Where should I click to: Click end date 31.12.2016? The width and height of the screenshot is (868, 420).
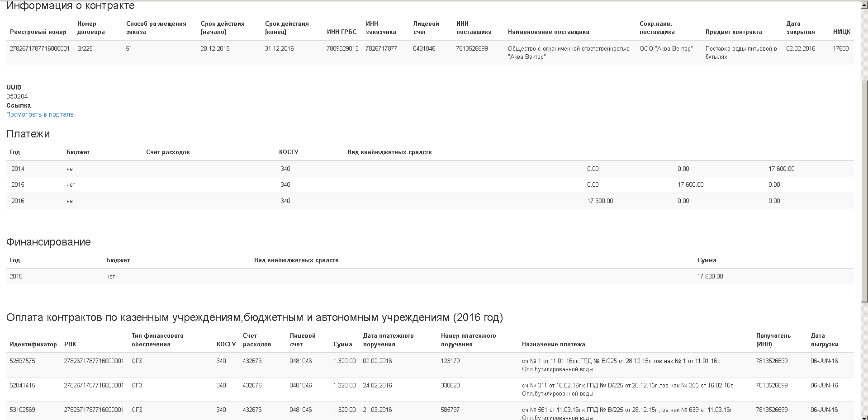click(279, 48)
